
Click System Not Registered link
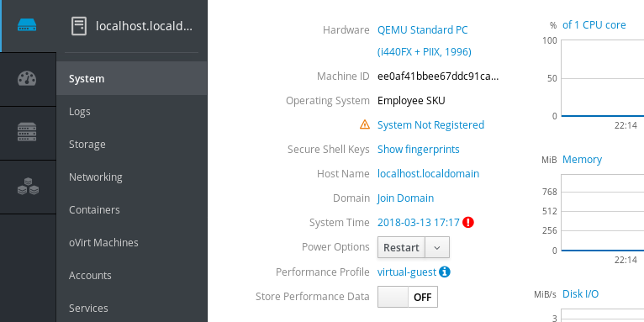(x=430, y=125)
